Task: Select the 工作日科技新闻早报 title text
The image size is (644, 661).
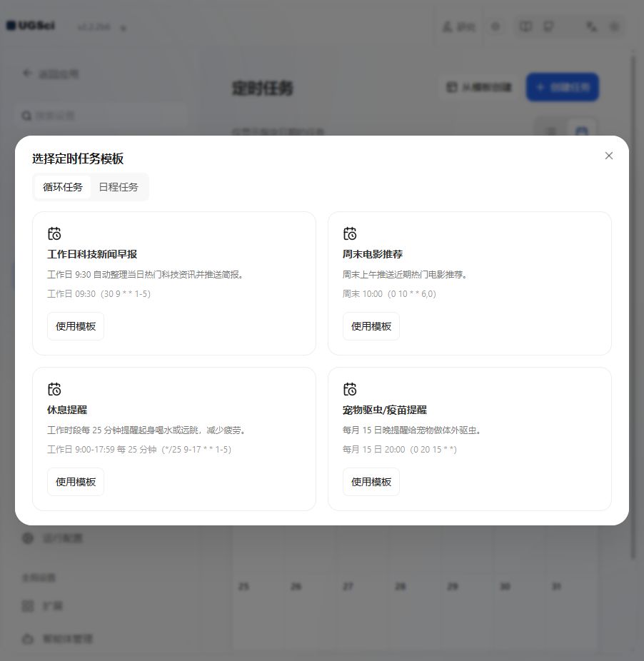Action: pos(92,254)
